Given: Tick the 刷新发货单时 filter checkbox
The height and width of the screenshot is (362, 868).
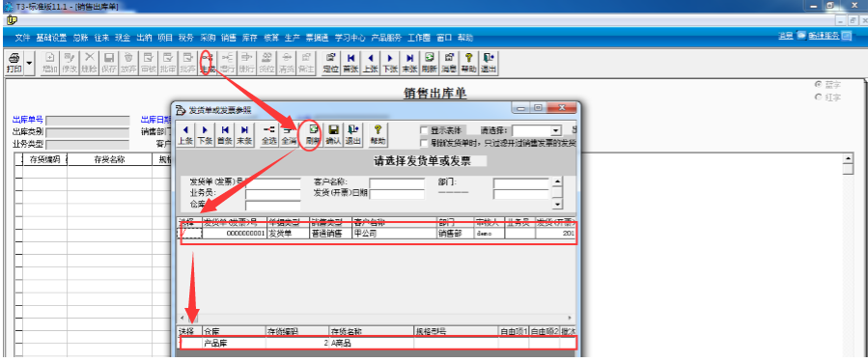Looking at the screenshot, I should click(424, 142).
